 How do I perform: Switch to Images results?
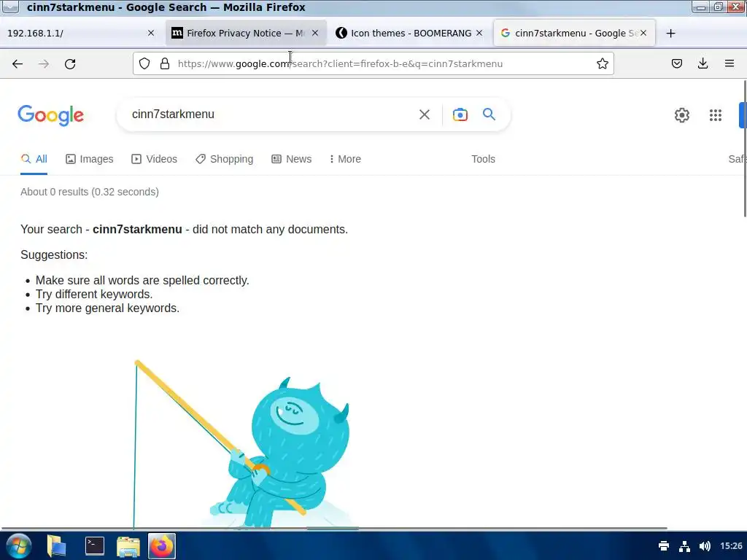(90, 159)
